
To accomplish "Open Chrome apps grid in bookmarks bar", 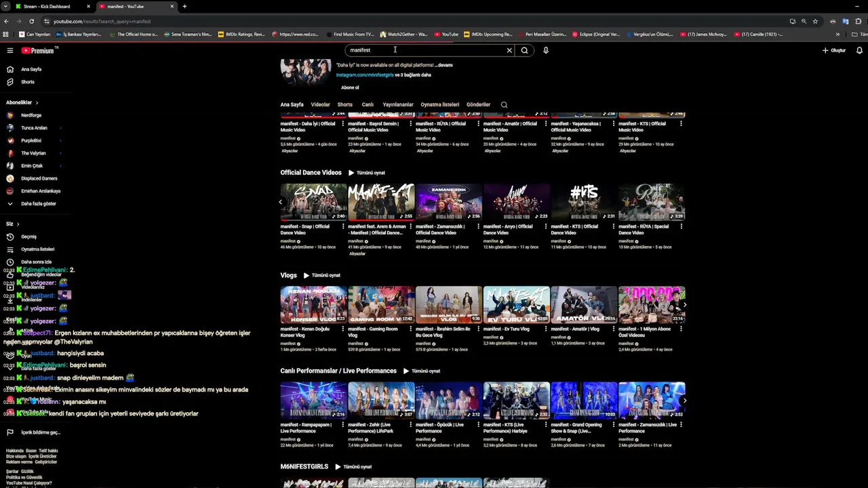I will pyautogui.click(x=6, y=34).
